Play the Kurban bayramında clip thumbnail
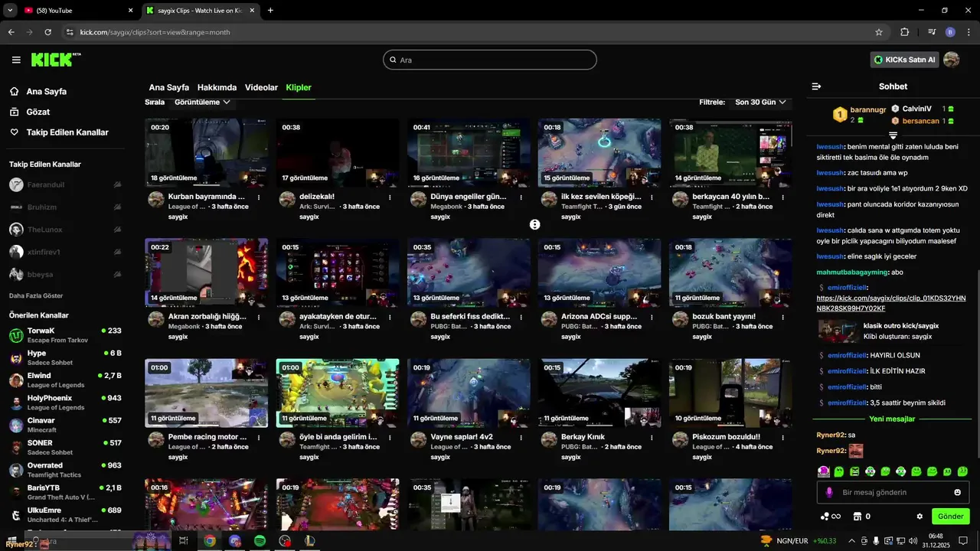 click(x=207, y=153)
